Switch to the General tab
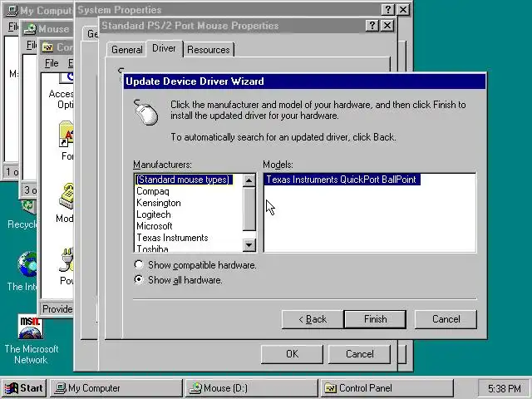The width and height of the screenshot is (532, 399). click(x=126, y=50)
